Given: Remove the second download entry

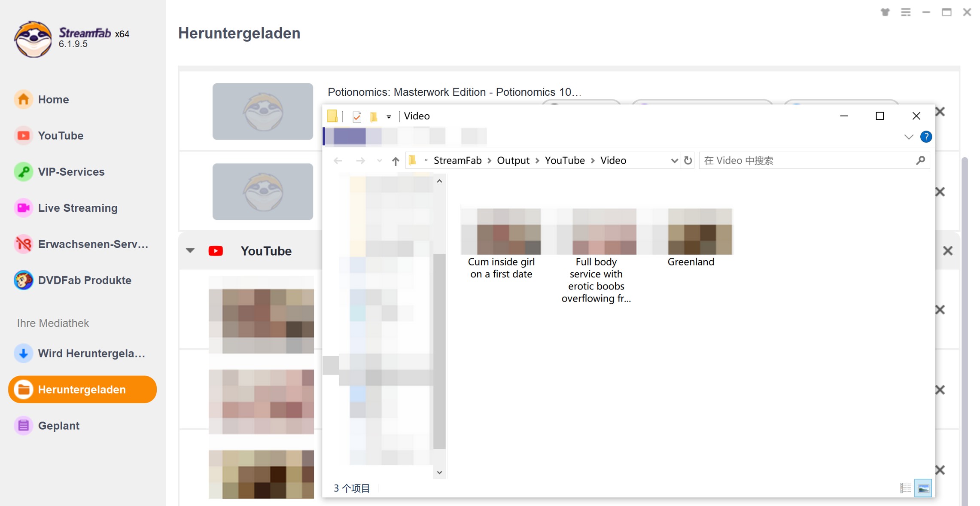Looking at the screenshot, I should click(x=940, y=192).
